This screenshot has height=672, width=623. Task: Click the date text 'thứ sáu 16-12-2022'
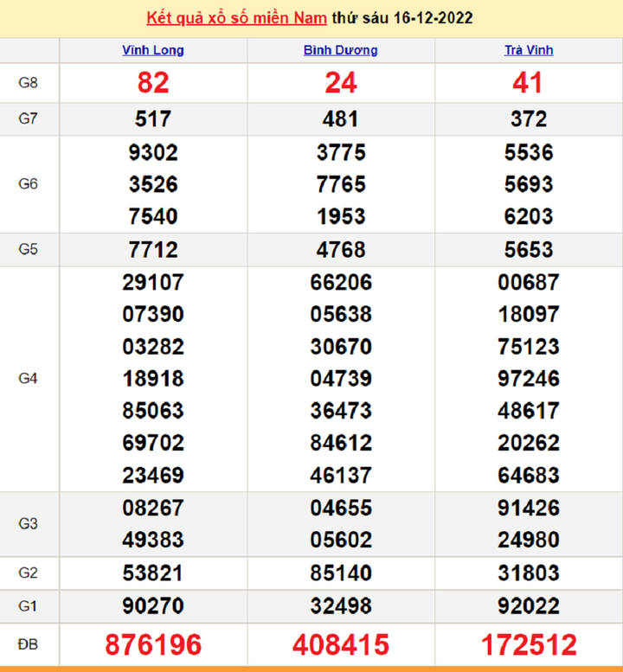(x=402, y=18)
